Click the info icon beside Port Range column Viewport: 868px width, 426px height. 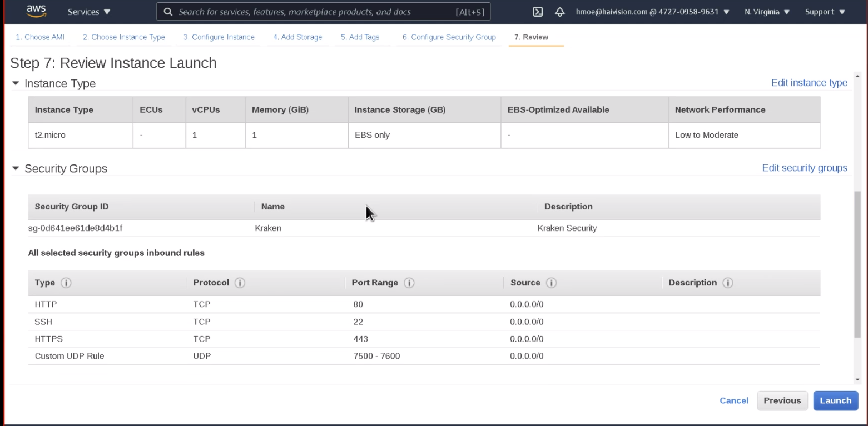[x=409, y=283]
